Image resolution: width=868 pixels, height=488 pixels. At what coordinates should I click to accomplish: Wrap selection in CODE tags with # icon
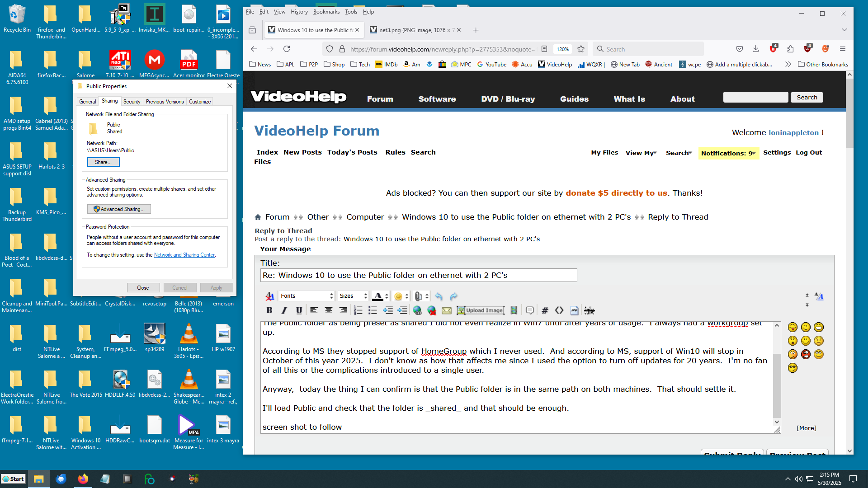coord(545,310)
